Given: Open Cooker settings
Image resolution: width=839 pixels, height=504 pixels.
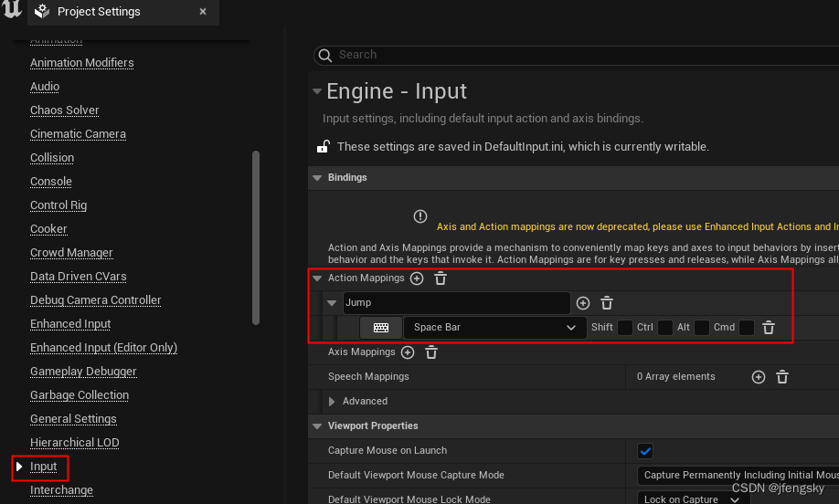Looking at the screenshot, I should coord(48,229).
